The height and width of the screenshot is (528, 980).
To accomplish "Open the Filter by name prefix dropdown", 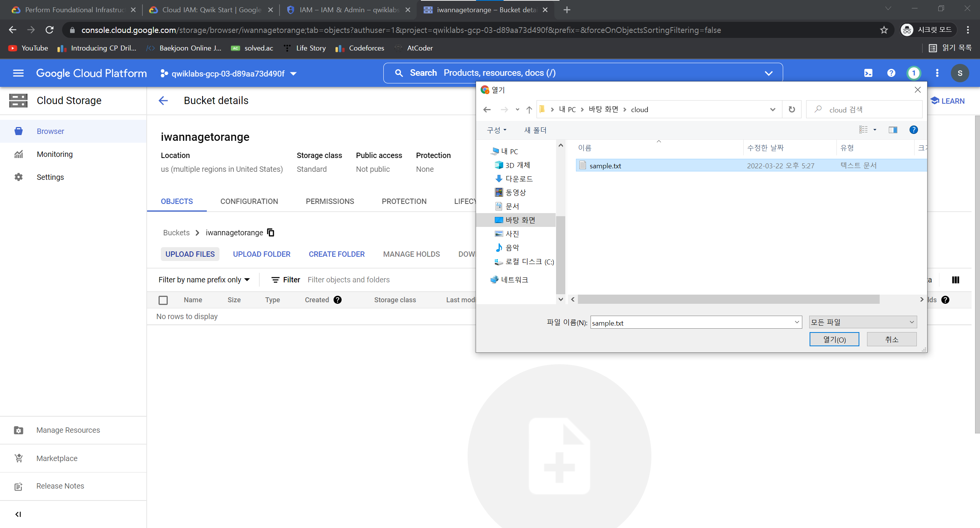I will 204,280.
